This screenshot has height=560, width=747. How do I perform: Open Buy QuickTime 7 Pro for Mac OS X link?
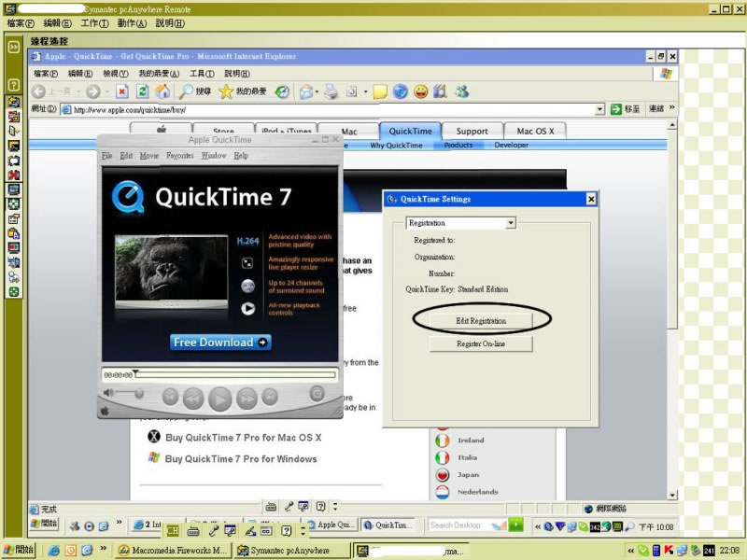[244, 438]
